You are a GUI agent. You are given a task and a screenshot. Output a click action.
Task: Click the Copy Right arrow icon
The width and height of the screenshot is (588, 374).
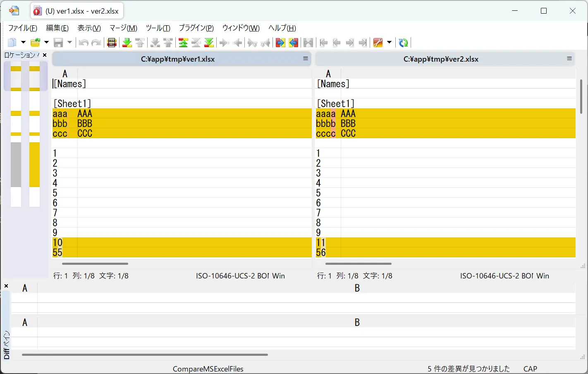224,43
